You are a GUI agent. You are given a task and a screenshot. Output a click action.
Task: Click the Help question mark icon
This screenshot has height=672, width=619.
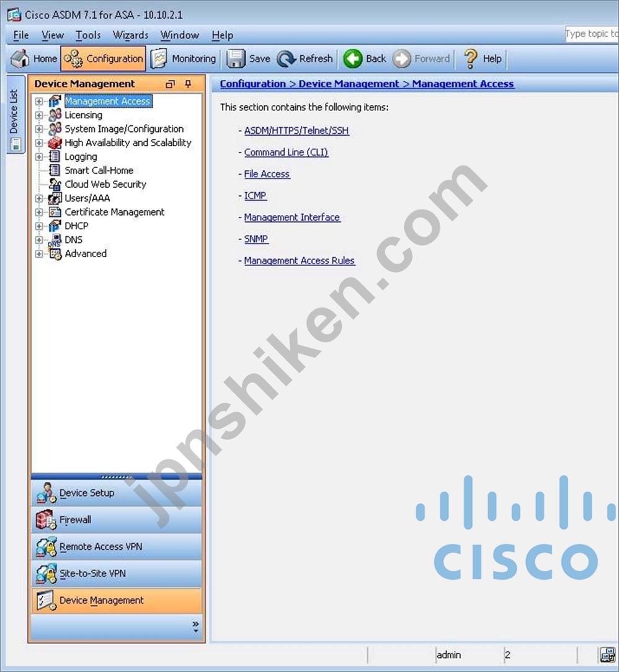[470, 59]
